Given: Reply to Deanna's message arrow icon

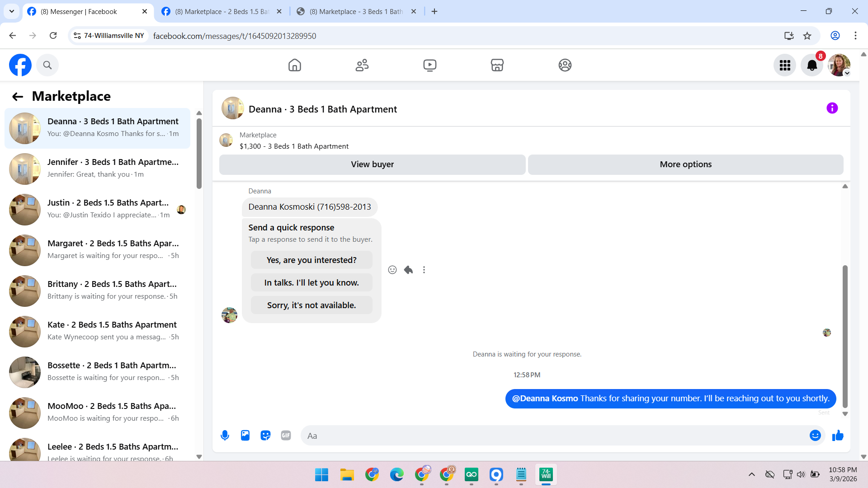Looking at the screenshot, I should pyautogui.click(x=408, y=270).
